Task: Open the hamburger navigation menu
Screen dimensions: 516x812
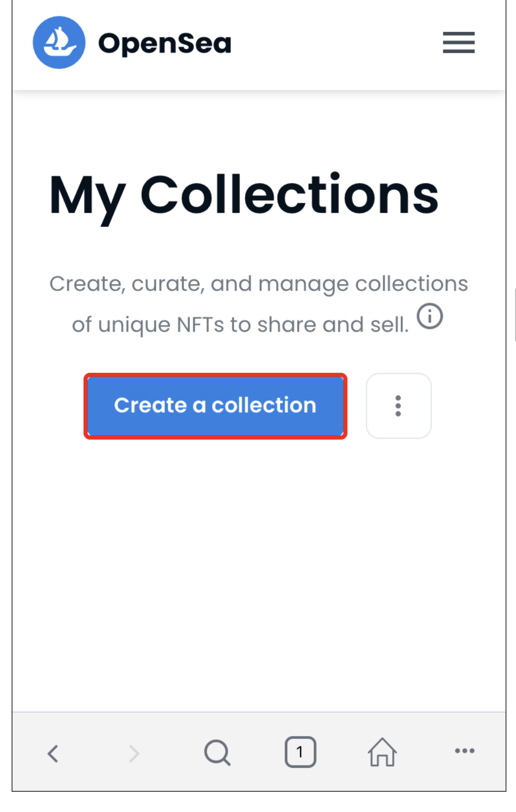Action: click(459, 43)
